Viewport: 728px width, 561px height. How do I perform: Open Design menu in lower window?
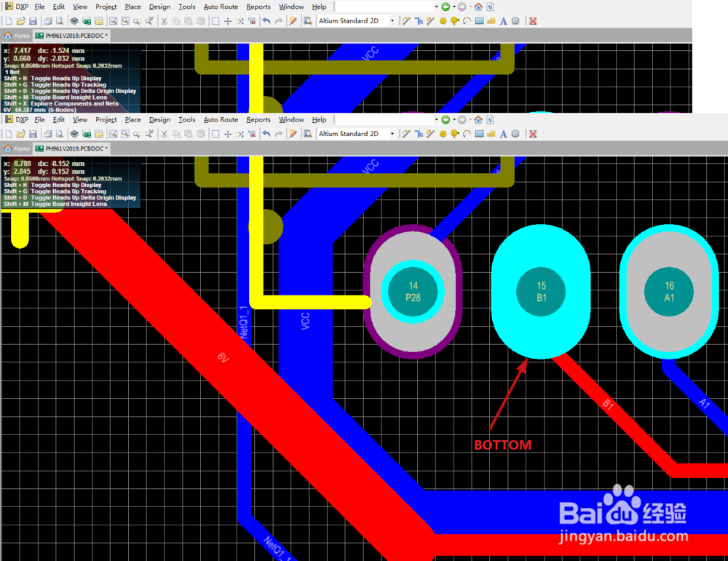[159, 120]
